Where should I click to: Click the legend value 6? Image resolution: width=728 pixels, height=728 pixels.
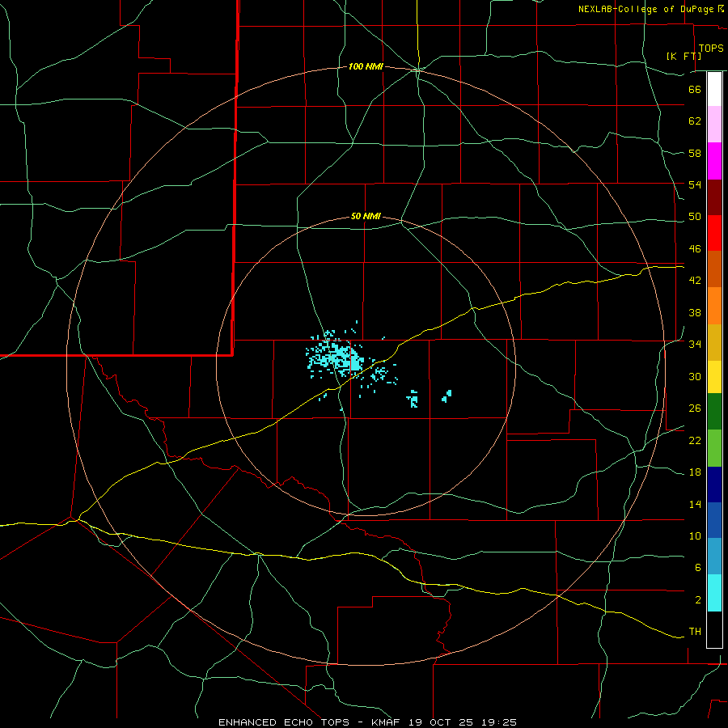click(697, 568)
